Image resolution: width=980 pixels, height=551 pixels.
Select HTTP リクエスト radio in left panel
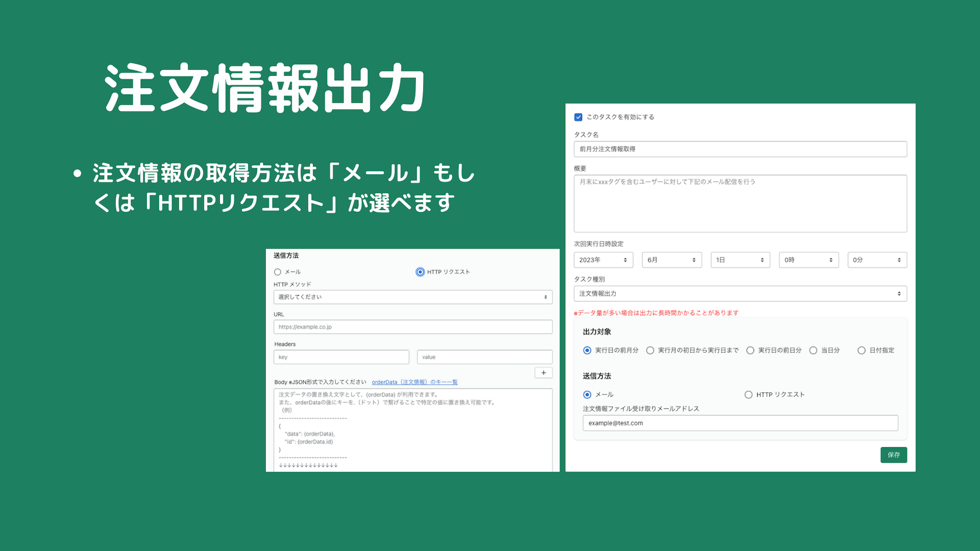pos(420,272)
